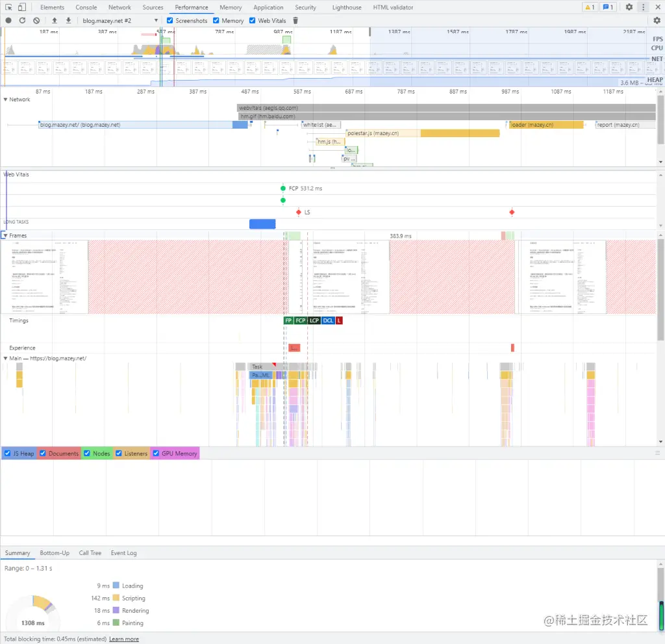This screenshot has height=644, width=665.
Task: Open the 1 issue notification button
Action: coord(607,7)
